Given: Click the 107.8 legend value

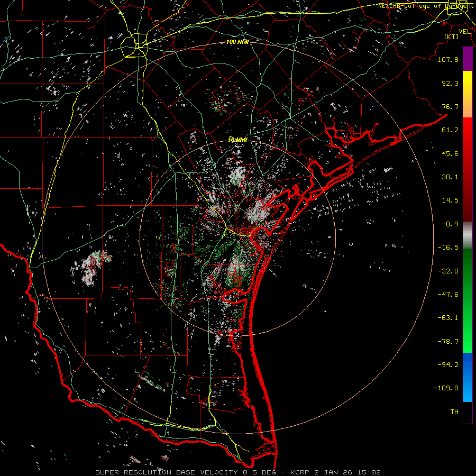Looking at the screenshot, I should [448, 59].
